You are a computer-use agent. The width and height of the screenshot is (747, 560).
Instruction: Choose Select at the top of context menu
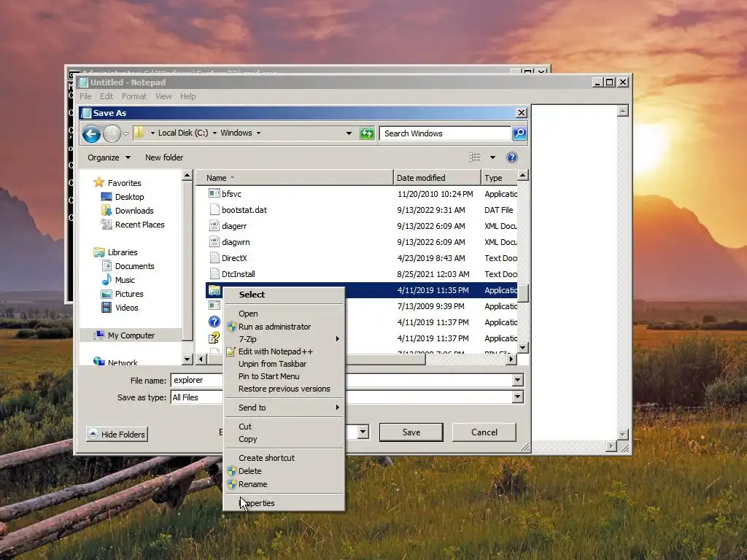point(284,295)
